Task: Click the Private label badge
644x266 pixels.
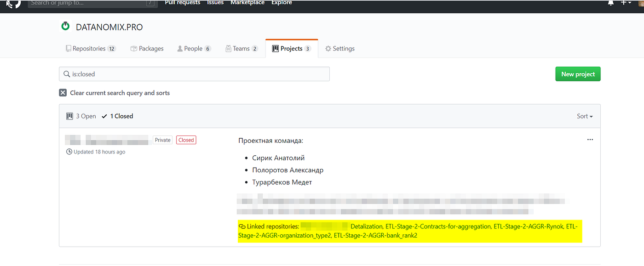Action: click(163, 140)
